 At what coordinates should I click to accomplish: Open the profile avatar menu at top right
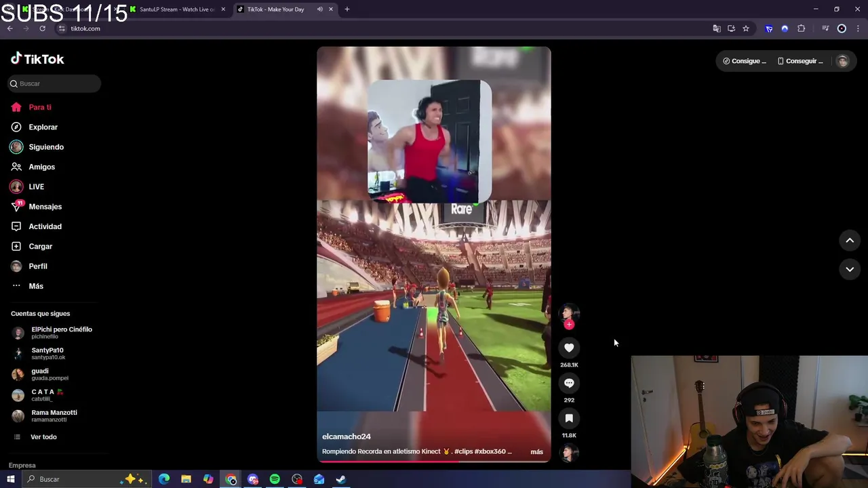(x=842, y=61)
